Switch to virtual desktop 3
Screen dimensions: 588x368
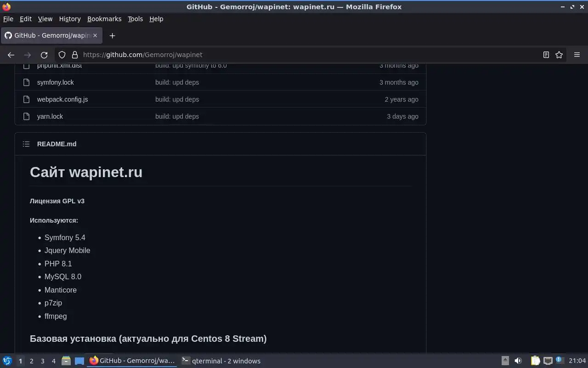point(42,361)
